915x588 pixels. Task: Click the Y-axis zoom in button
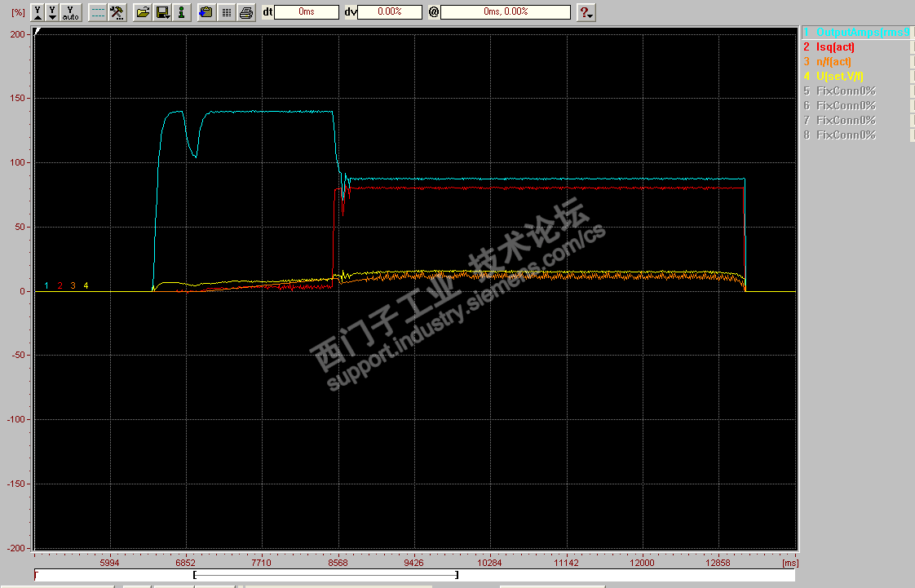point(38,12)
